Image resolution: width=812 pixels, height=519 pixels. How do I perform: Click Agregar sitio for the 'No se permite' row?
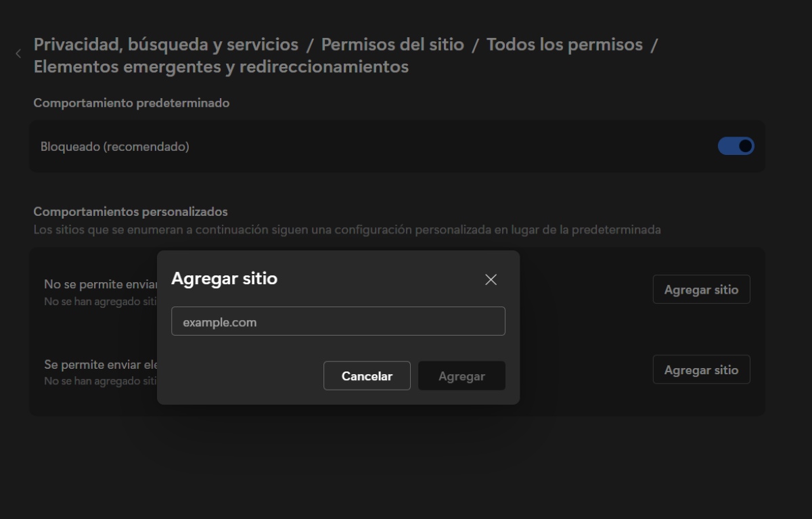701,290
